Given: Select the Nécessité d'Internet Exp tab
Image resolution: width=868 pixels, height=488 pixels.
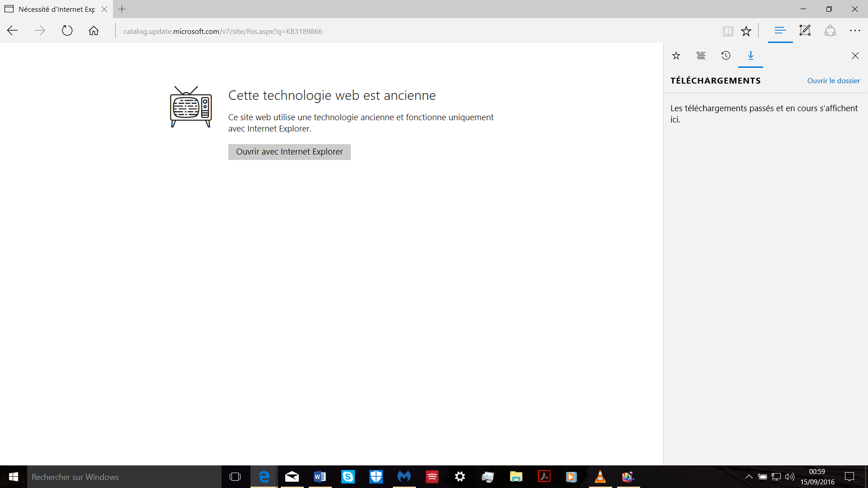Looking at the screenshot, I should (x=57, y=9).
